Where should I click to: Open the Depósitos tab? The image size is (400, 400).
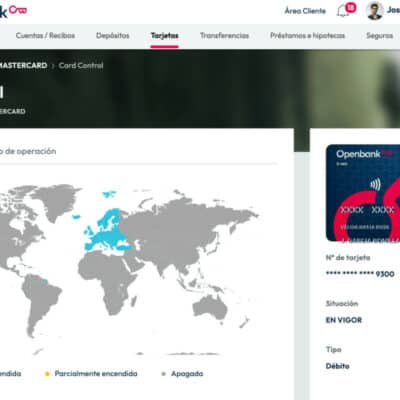tap(113, 35)
